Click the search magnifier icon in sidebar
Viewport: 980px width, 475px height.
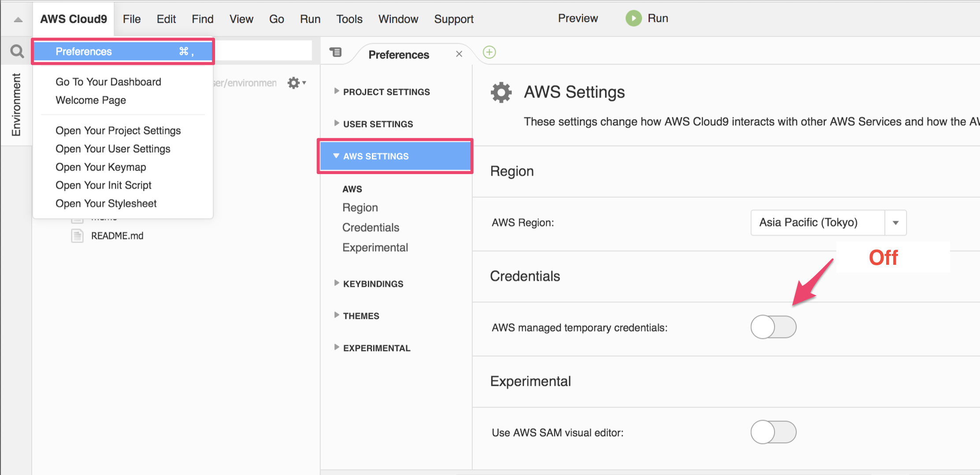(x=17, y=52)
